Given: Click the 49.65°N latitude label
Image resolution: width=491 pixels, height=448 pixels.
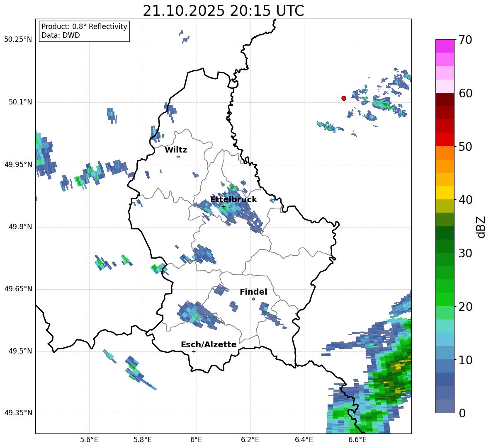Looking at the screenshot, I should coord(18,289).
